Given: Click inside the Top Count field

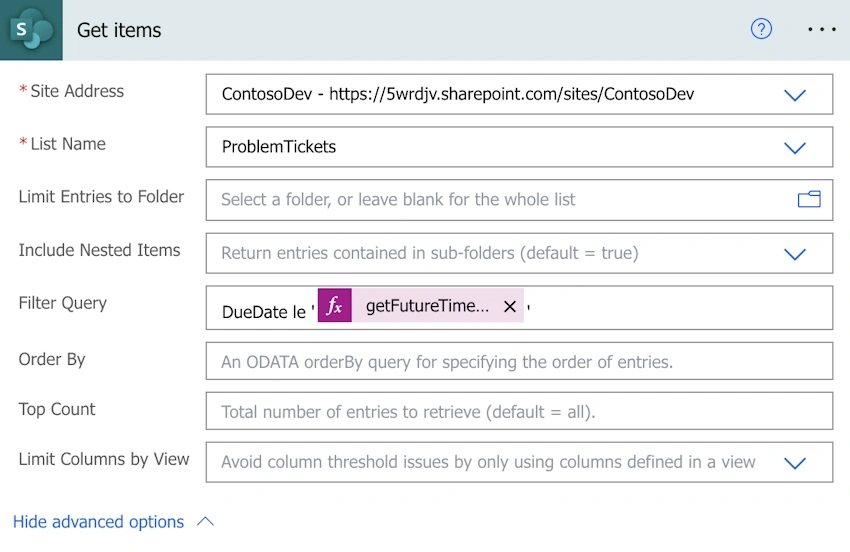Looking at the screenshot, I should click(519, 411).
